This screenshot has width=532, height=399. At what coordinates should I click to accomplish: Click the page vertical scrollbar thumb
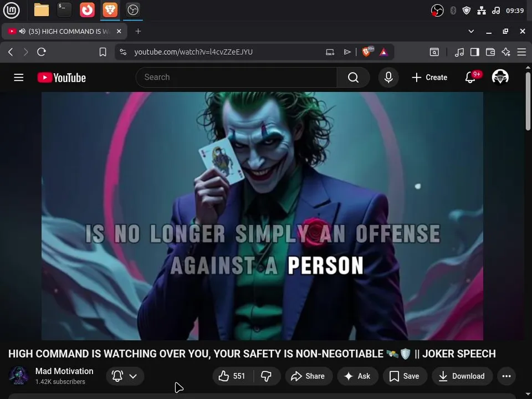(x=528, y=101)
